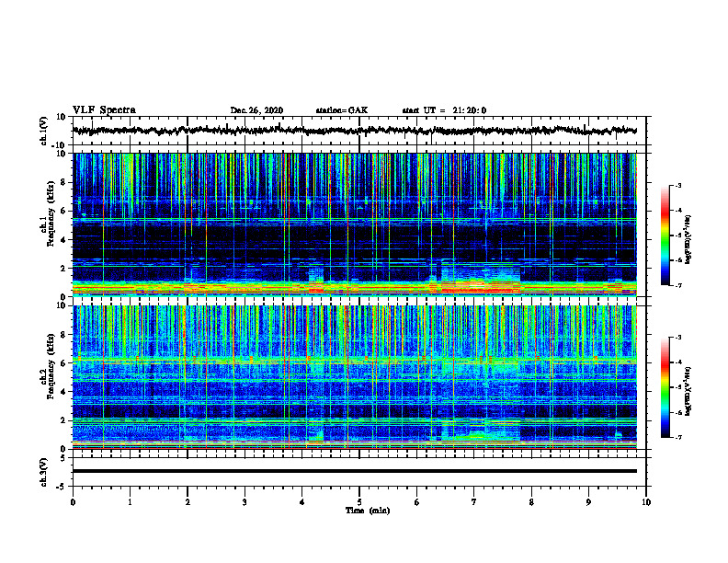The width and height of the screenshot is (728, 563).
Task: Click the "Time (min)" x-axis label
Action: 368,511
